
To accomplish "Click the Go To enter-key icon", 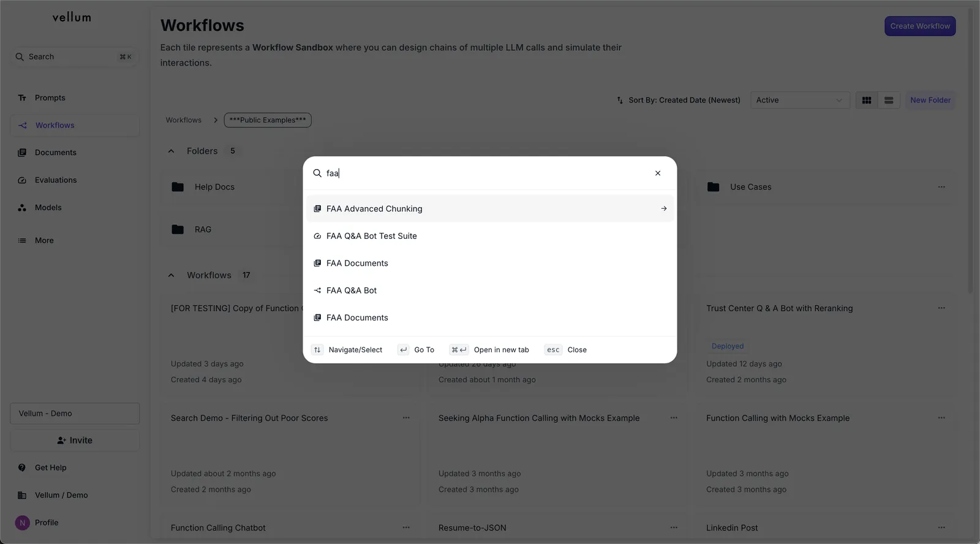I will (x=403, y=350).
